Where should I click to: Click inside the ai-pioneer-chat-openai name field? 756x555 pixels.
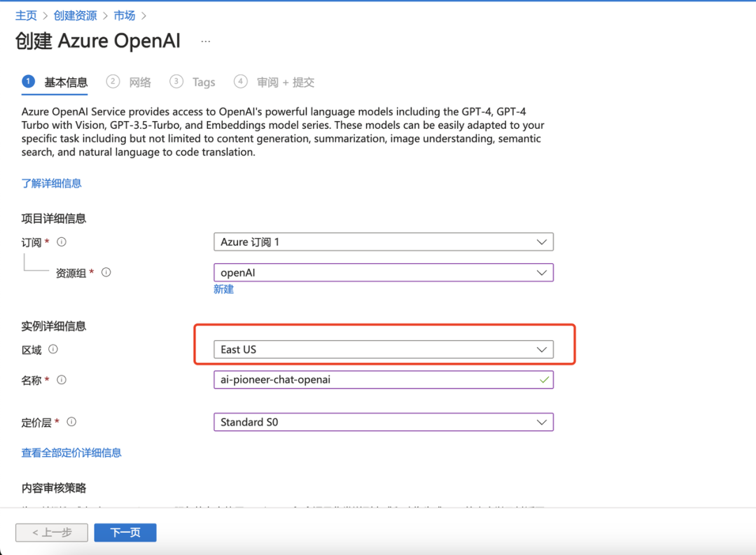(x=350, y=379)
